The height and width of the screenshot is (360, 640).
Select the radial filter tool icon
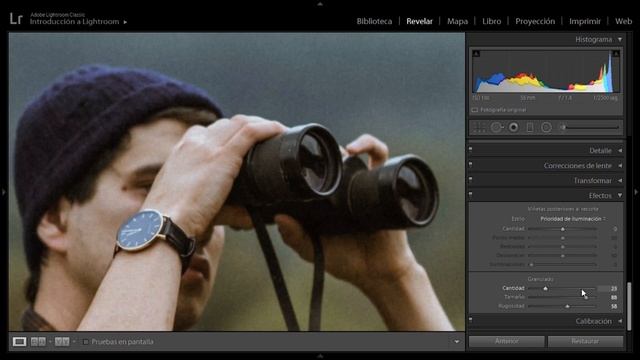pyautogui.click(x=546, y=128)
